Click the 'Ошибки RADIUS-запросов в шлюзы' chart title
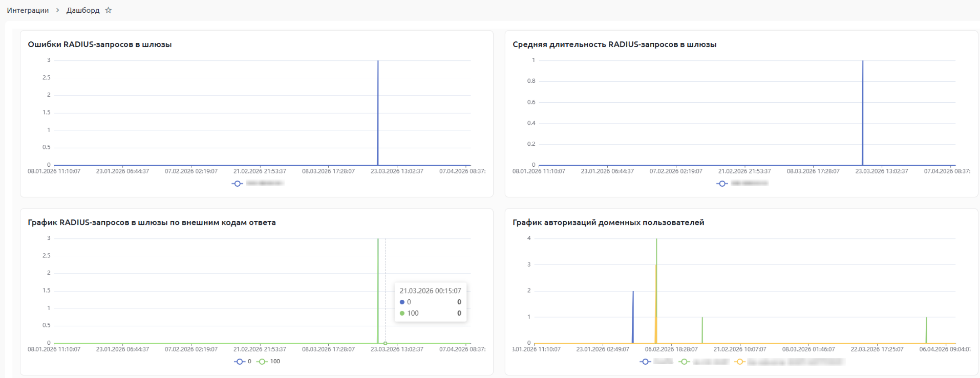This screenshot has width=980, height=378. pos(100,45)
